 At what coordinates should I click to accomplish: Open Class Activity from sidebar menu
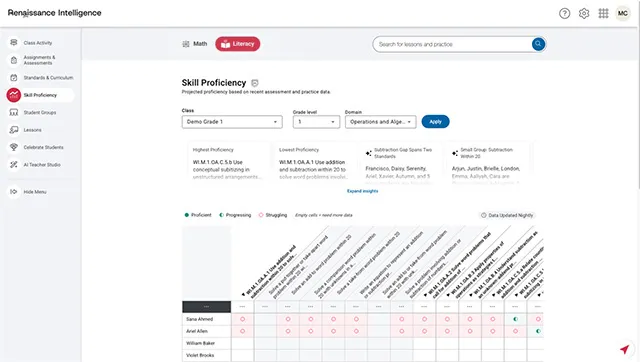point(38,43)
